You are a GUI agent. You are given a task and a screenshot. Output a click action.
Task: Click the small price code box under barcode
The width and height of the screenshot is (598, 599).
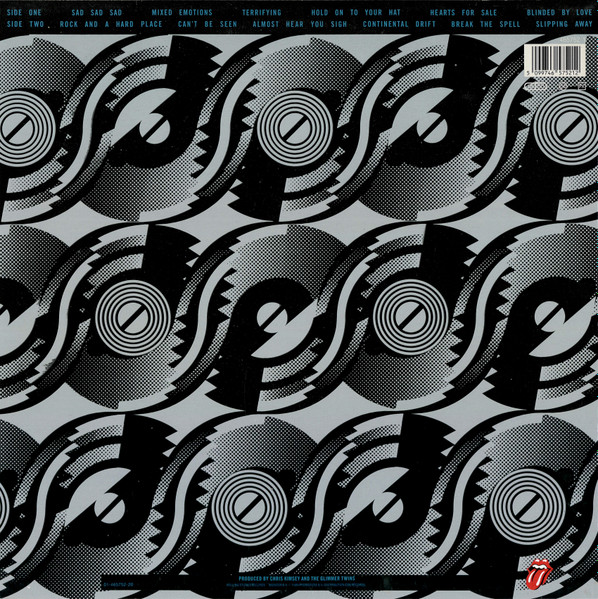582,86
